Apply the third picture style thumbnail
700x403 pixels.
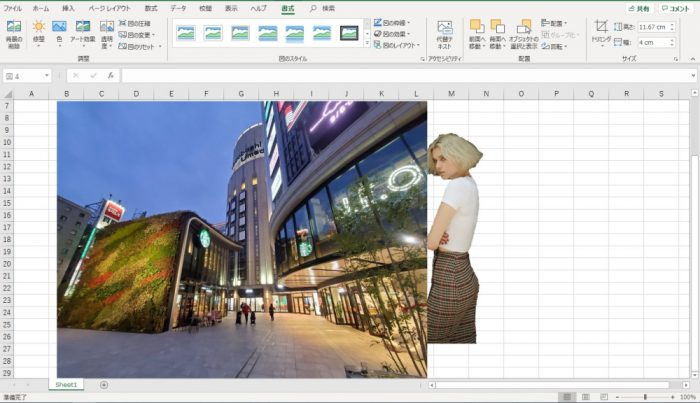240,33
